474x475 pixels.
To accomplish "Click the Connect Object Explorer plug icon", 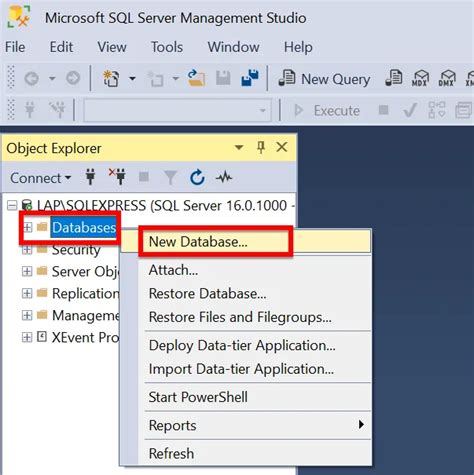I will [x=90, y=177].
